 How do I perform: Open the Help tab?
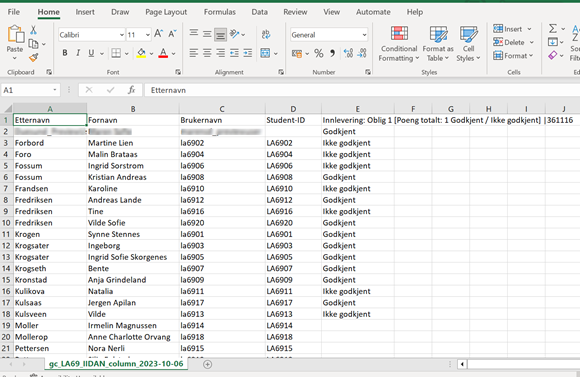[415, 12]
